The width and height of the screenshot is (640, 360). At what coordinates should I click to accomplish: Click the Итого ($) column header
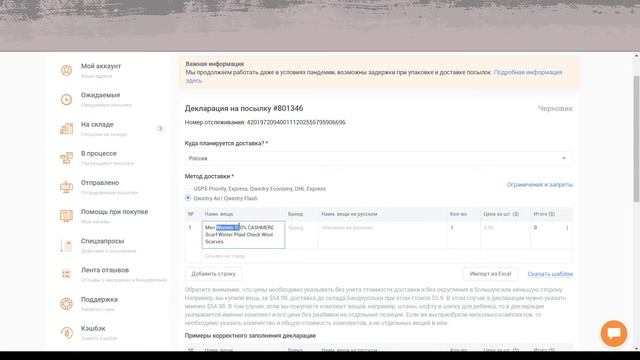[x=544, y=214]
